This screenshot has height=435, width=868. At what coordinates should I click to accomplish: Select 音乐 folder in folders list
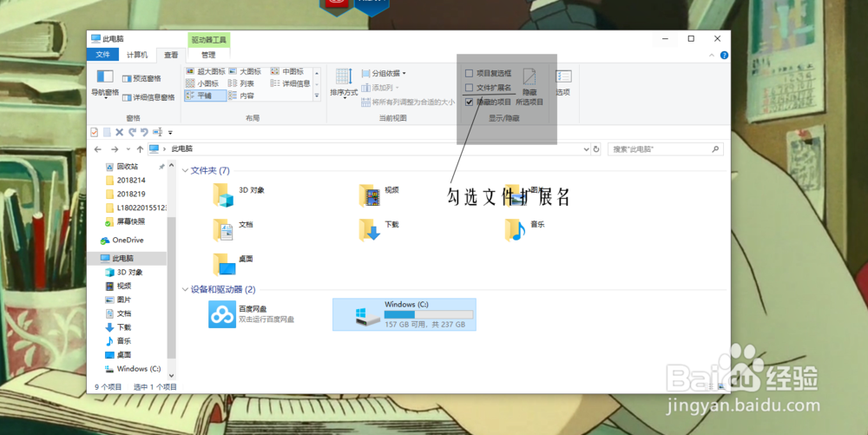(525, 230)
